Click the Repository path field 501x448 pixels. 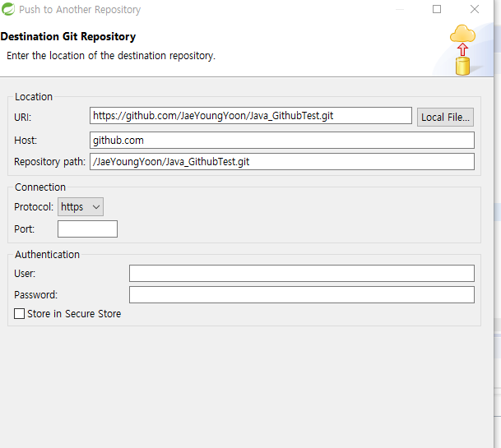pos(282,162)
